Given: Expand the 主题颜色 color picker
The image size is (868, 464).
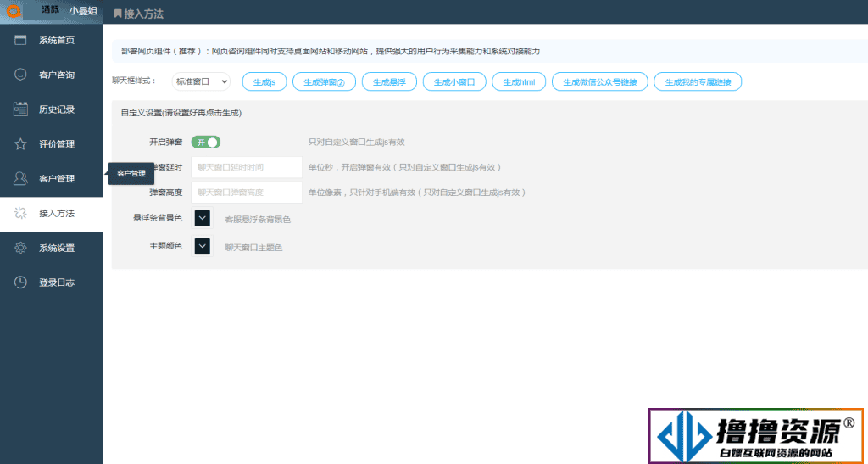Looking at the screenshot, I should (x=202, y=246).
